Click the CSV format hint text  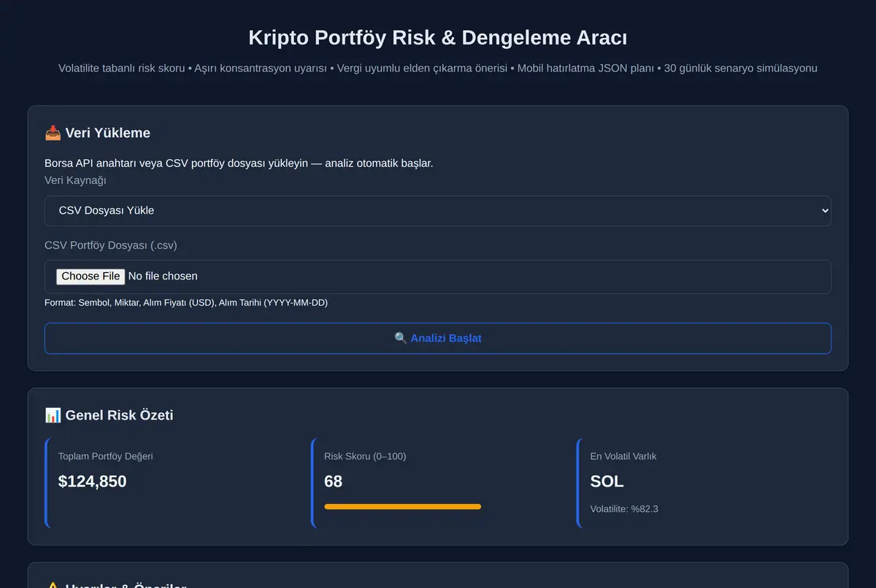point(186,303)
